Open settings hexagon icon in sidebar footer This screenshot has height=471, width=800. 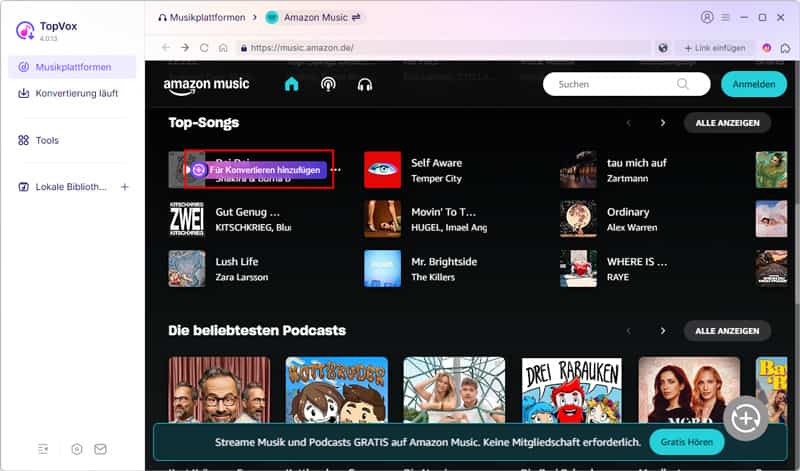77,449
